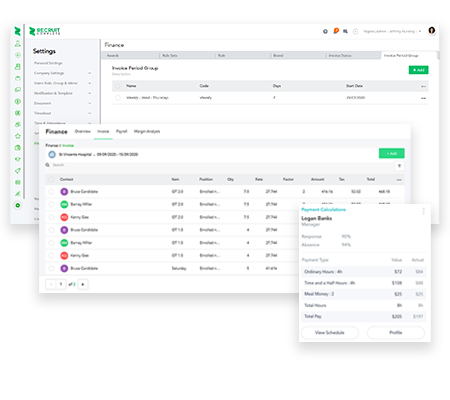Click the View Schedule button

[x=330, y=333]
